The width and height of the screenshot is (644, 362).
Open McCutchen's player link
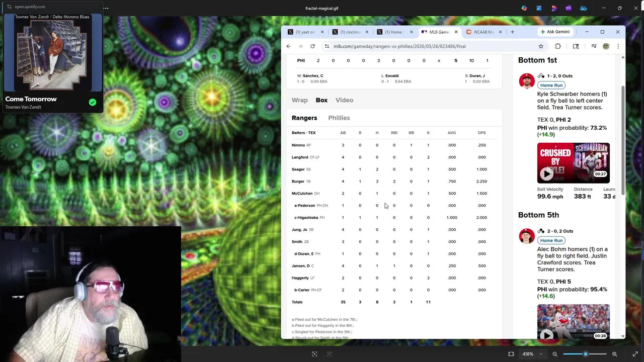[x=302, y=194]
